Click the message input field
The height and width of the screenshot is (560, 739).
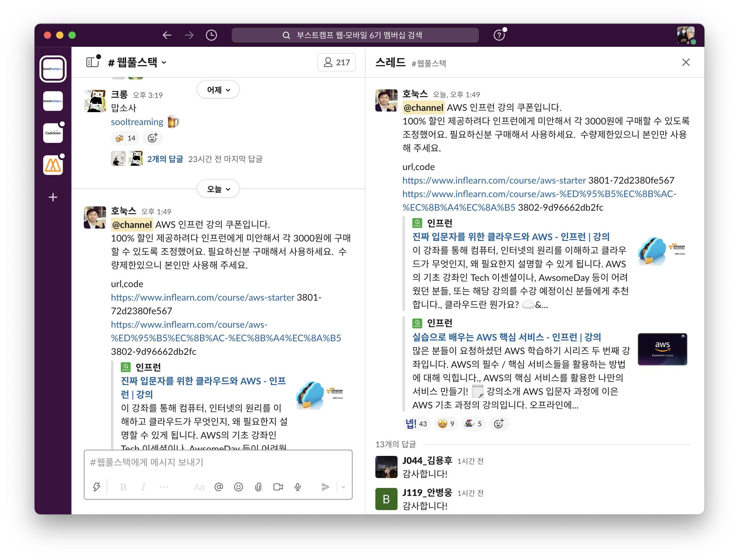[218, 462]
